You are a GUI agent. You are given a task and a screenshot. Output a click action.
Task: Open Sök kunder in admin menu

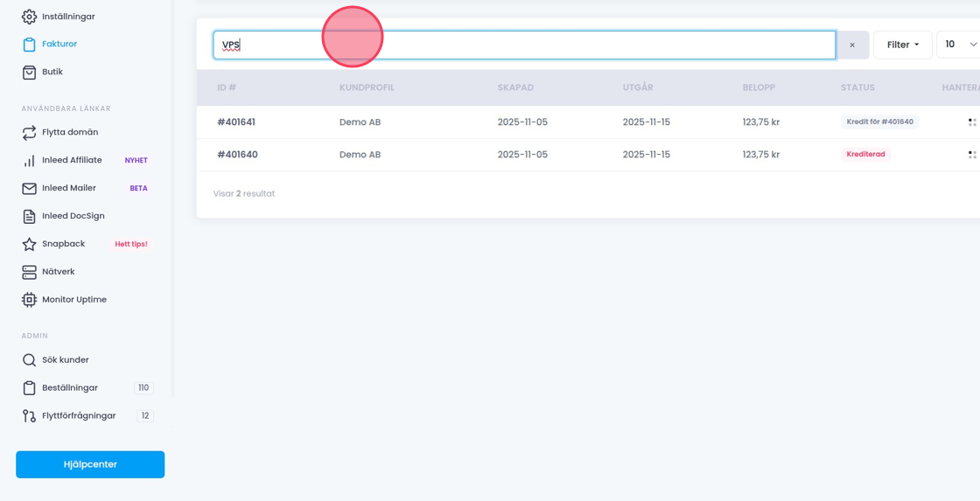click(x=65, y=360)
